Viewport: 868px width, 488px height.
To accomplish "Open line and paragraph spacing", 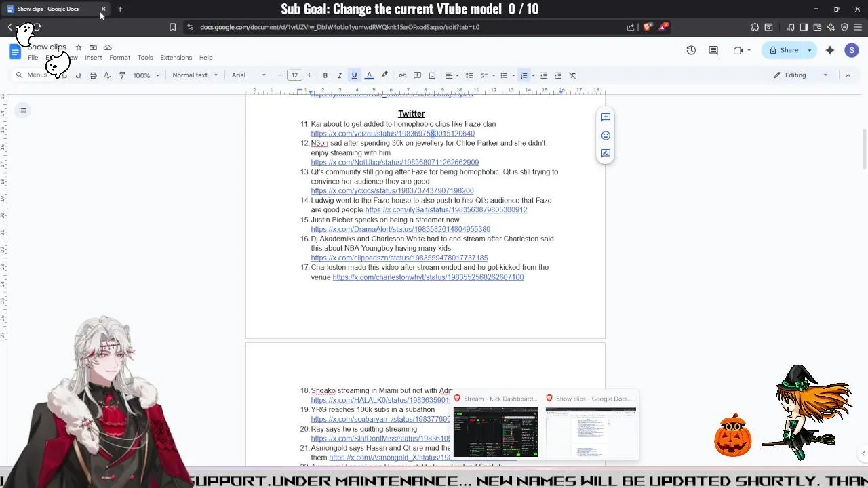I will 469,75.
